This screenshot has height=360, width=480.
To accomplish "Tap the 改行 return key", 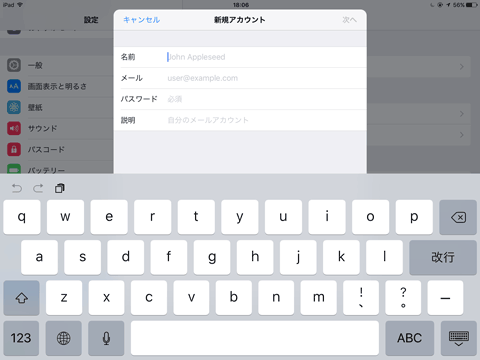I will tap(443, 257).
